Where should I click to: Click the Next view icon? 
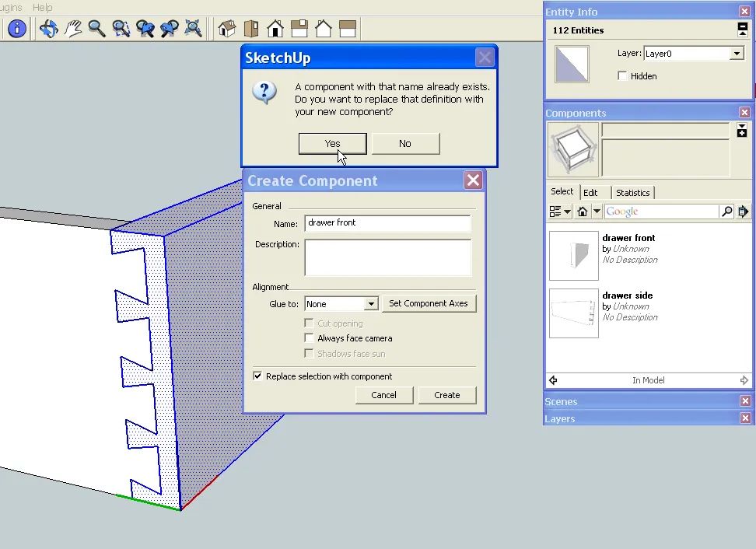point(170,29)
